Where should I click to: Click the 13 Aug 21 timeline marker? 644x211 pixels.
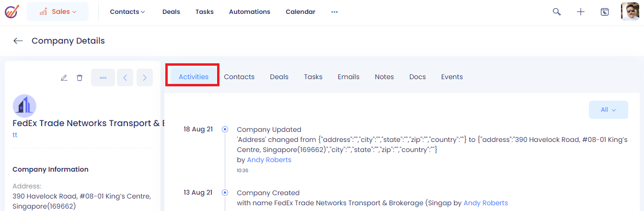tap(225, 192)
